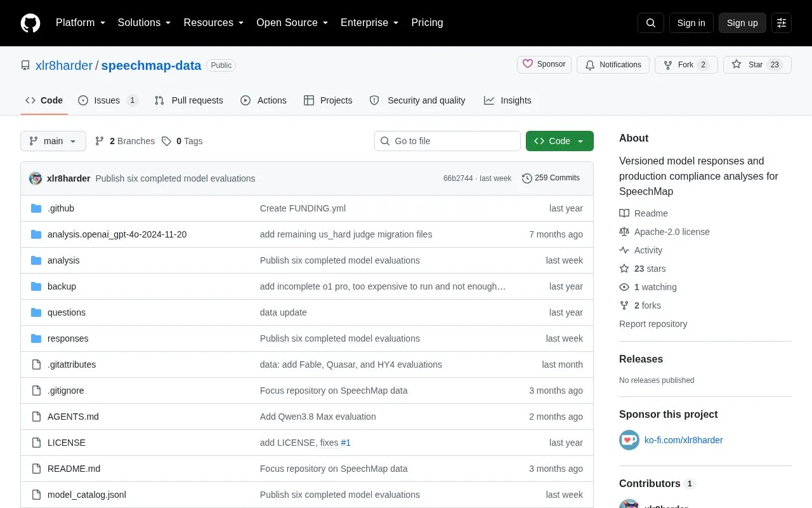Click the Activity pulse icon

click(x=624, y=250)
